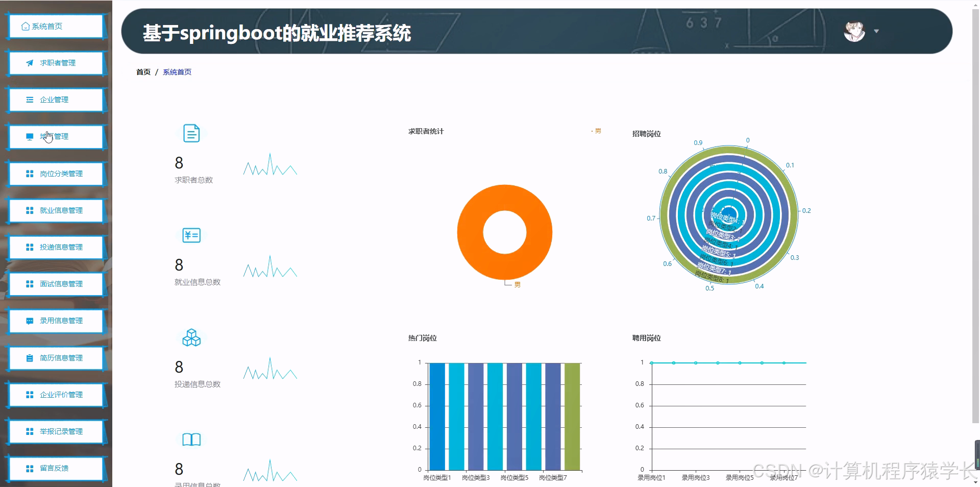Click the 投递信息总数 label

pyautogui.click(x=198, y=384)
